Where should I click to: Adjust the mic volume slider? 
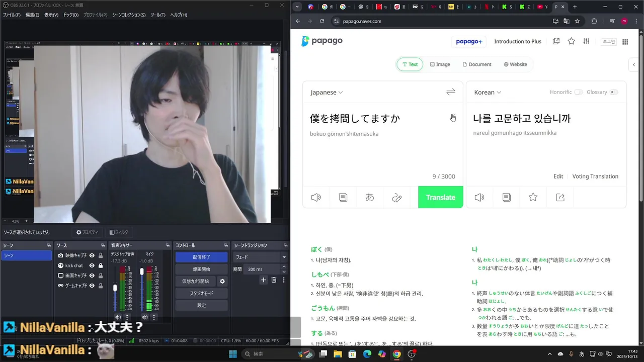pyautogui.click(x=142, y=271)
